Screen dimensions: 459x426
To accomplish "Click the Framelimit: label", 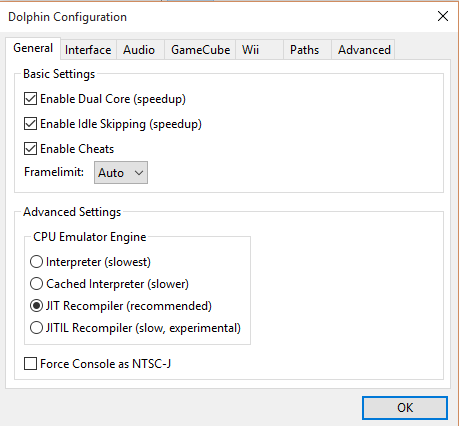I will [x=54, y=172].
